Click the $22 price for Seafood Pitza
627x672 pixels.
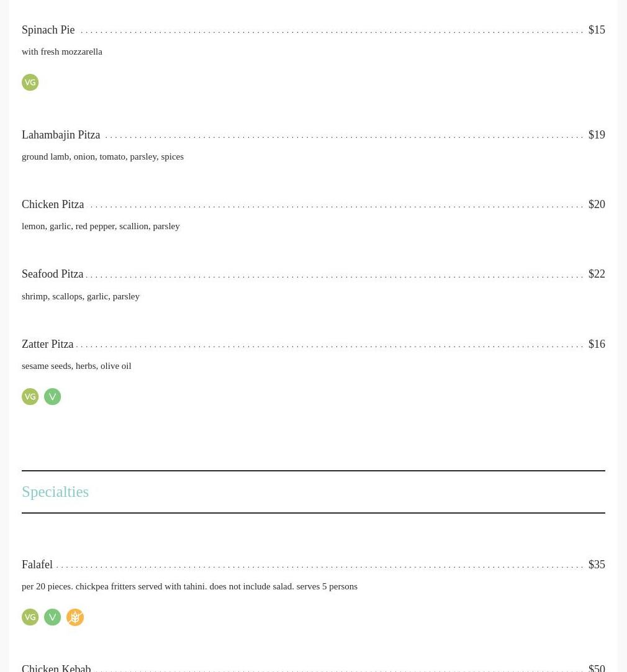point(597,274)
